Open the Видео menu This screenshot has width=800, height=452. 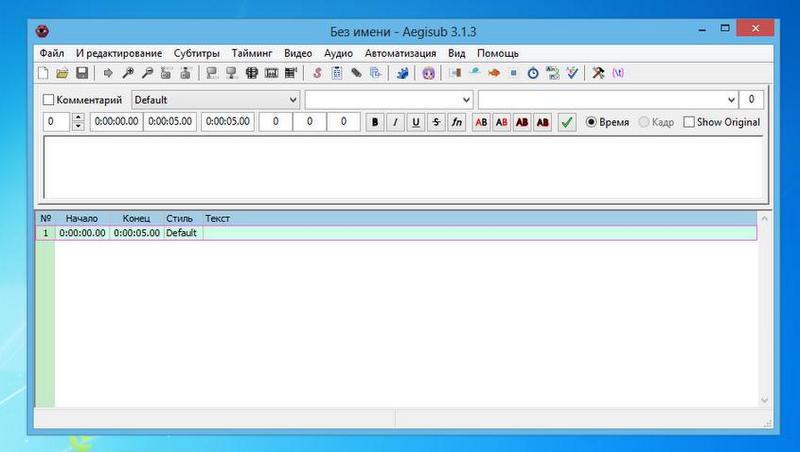coord(298,53)
